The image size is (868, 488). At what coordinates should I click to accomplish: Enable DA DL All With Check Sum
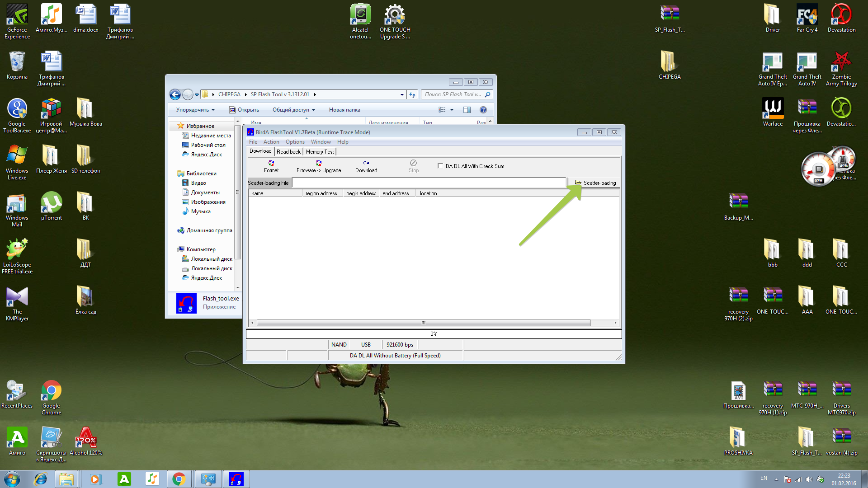(440, 166)
